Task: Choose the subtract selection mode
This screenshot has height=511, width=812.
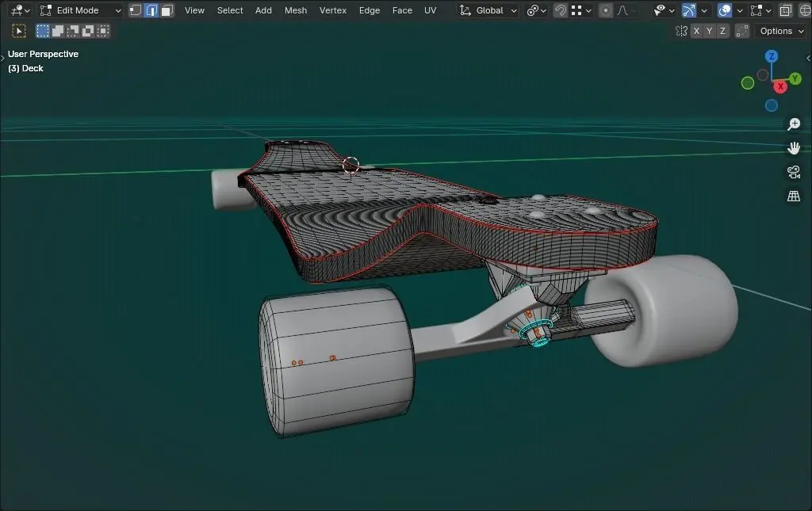Action: coord(73,31)
